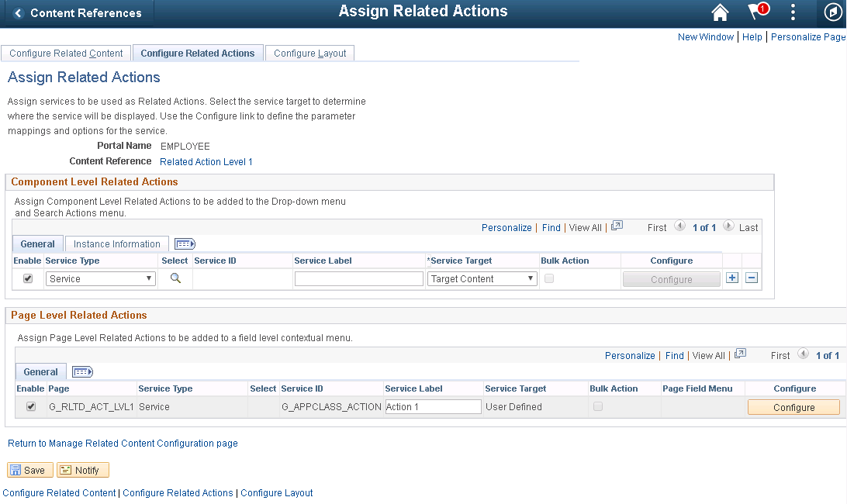
Task: Go back to Content References
Action: tap(78, 13)
